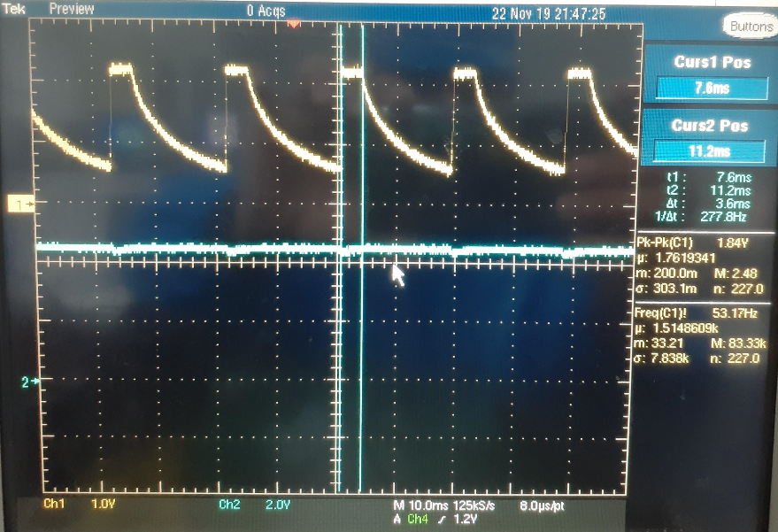Click the 'm: 200.0m' minimum readout
778x532 pixels.
point(666,274)
